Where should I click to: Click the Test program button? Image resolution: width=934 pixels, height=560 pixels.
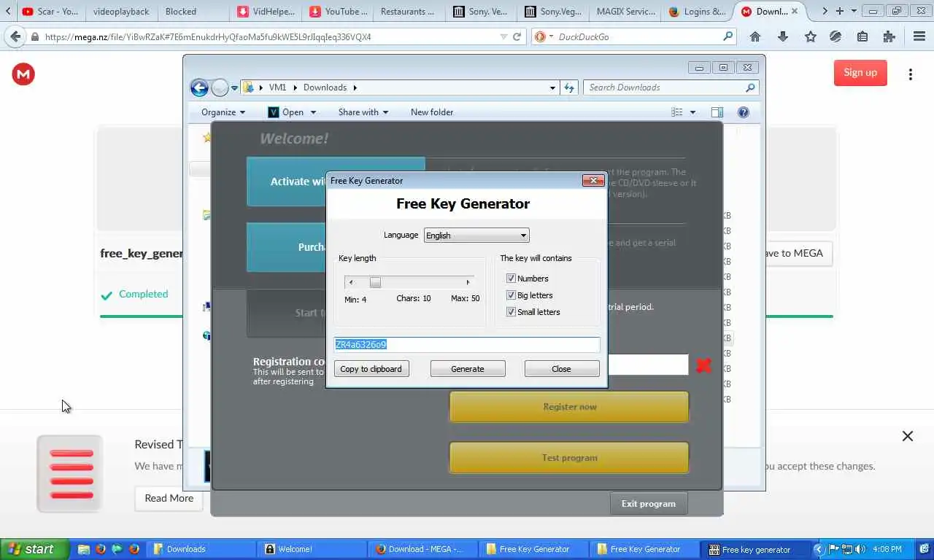(569, 458)
